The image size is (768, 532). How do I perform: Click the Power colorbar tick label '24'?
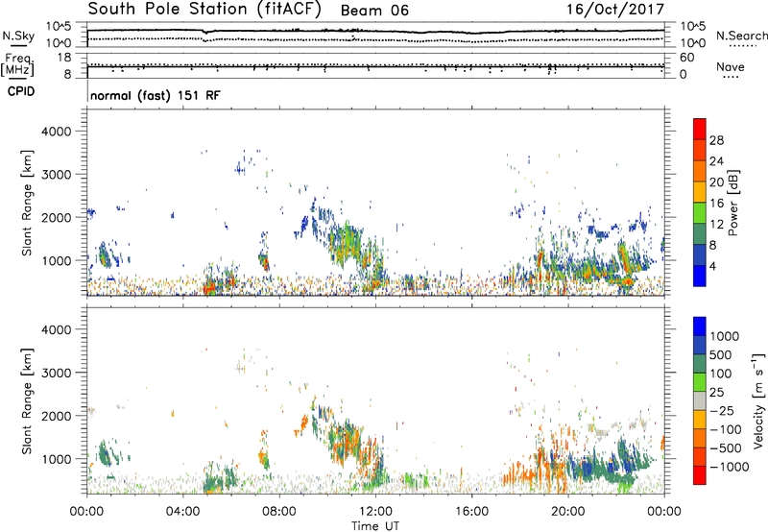pos(716,161)
